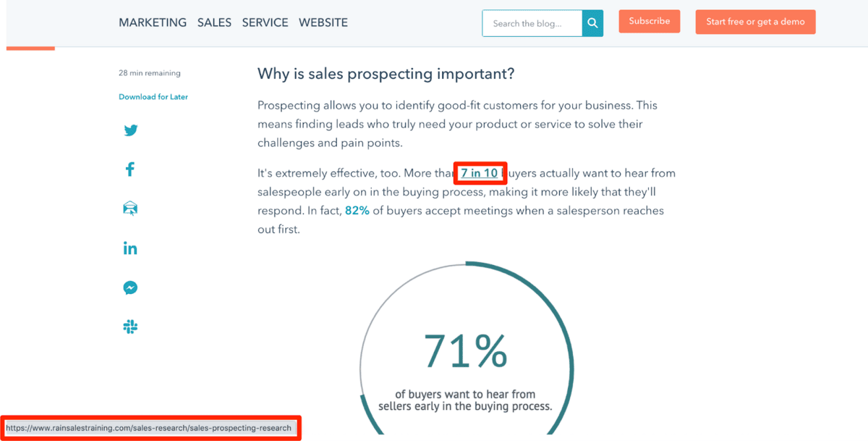Follow the '7 in 10' hyperlink
Screen dimensions: 868x441
pos(480,173)
